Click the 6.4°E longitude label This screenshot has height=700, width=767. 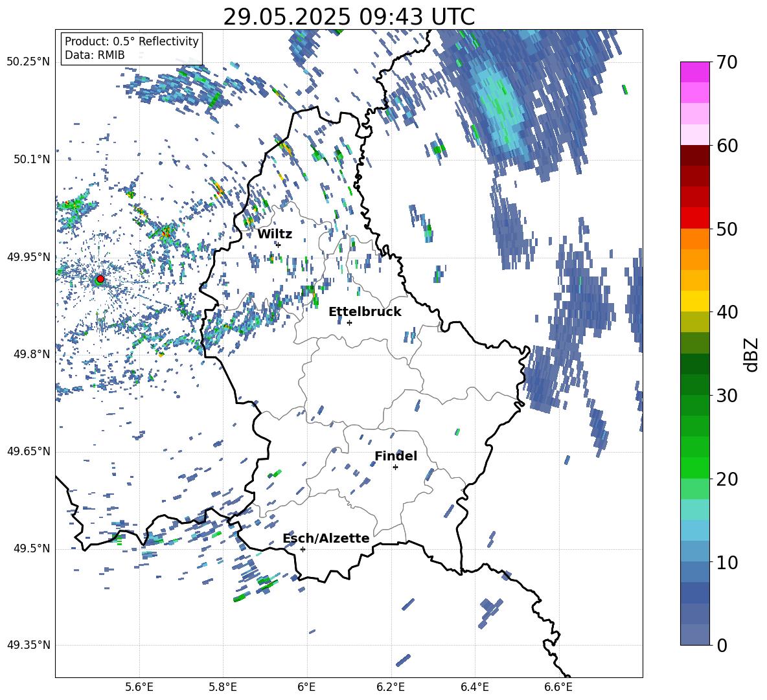click(474, 687)
